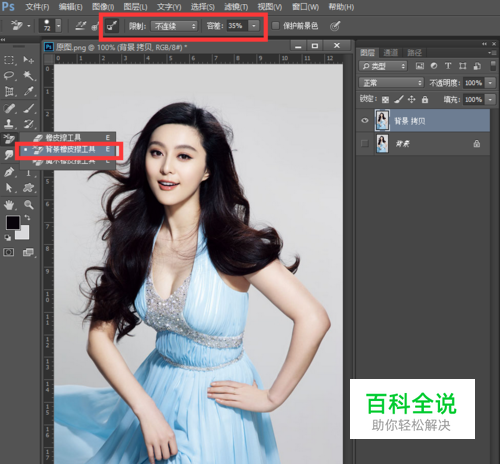Open the 限制 dropdown showing 不连续

[x=174, y=26]
